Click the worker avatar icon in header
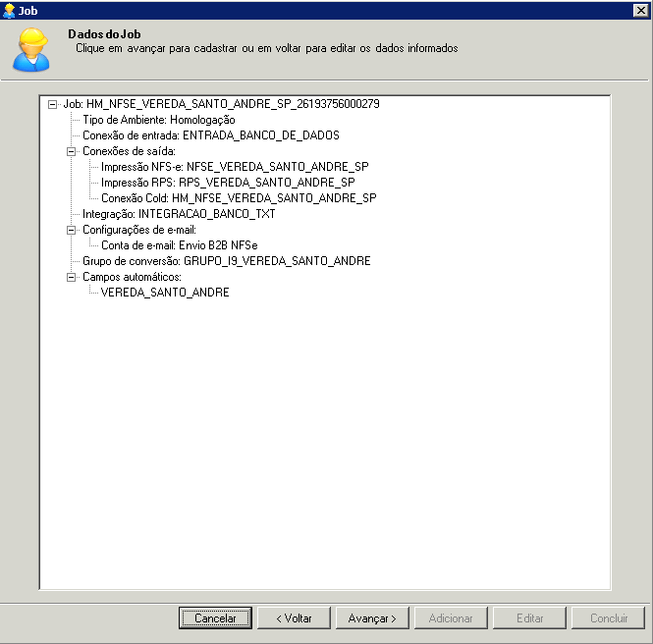The image size is (653, 644). tap(31, 50)
